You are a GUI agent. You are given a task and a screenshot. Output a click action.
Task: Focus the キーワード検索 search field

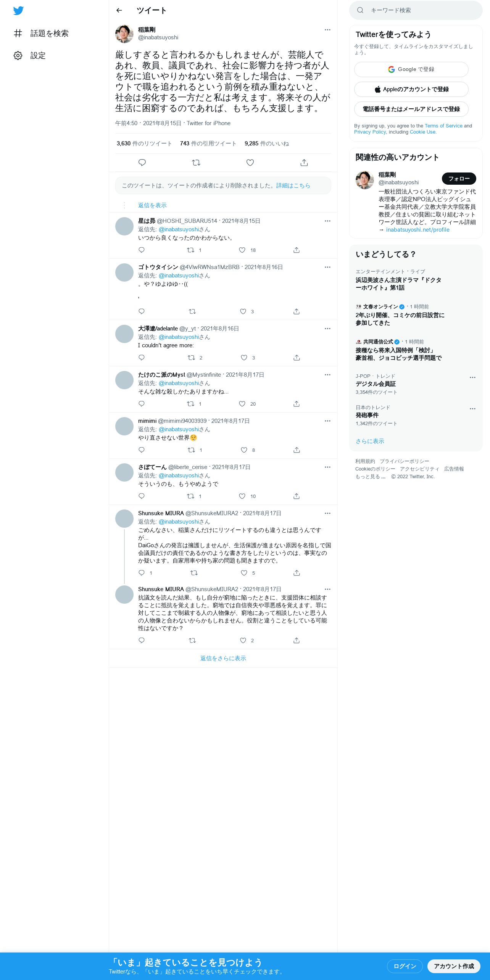click(x=416, y=10)
